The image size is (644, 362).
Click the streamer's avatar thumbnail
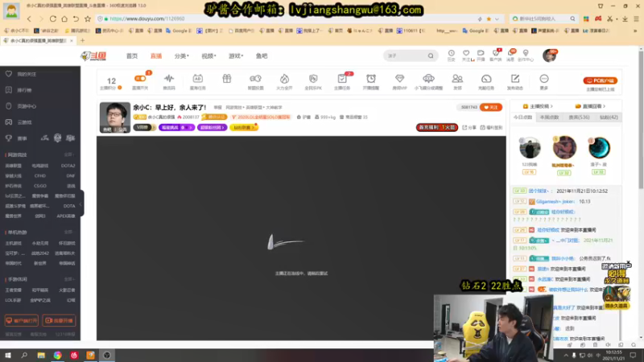click(x=115, y=117)
